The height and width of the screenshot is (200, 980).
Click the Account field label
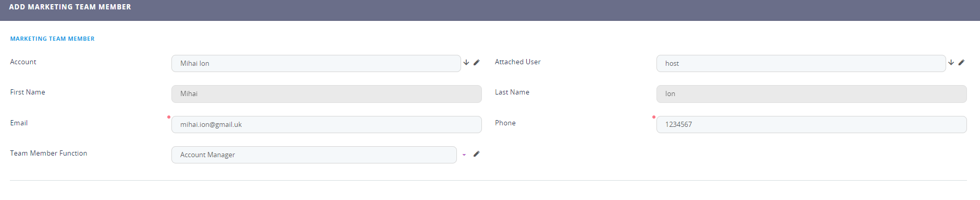coord(23,62)
